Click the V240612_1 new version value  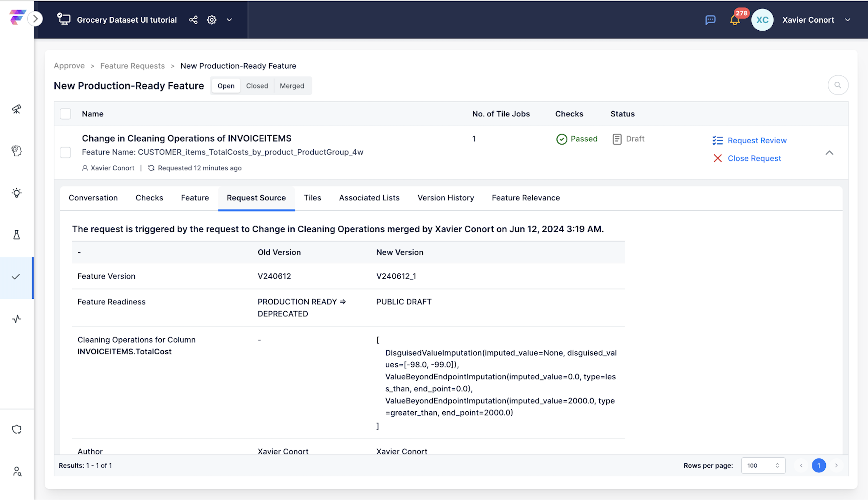[396, 276]
